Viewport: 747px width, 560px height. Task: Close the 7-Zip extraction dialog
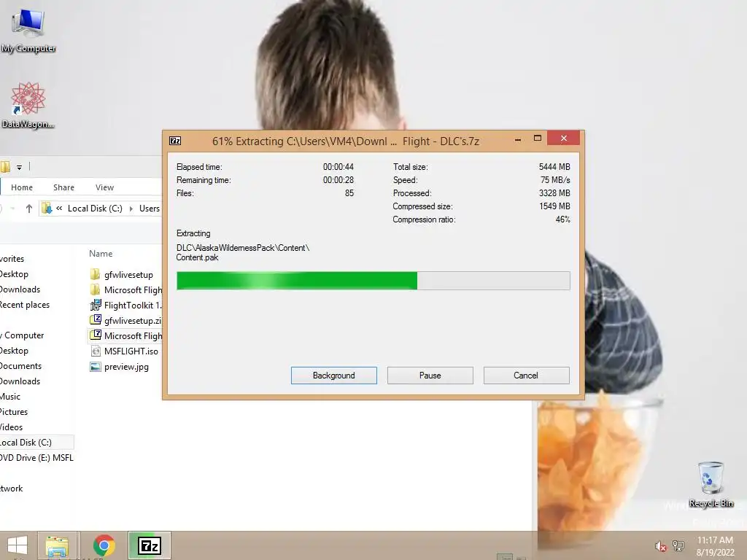click(564, 138)
